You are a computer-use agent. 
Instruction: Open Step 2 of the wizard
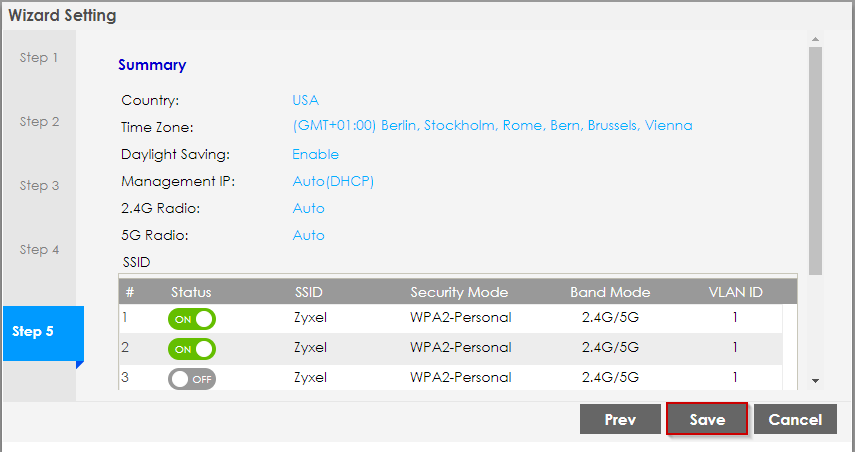coord(39,122)
